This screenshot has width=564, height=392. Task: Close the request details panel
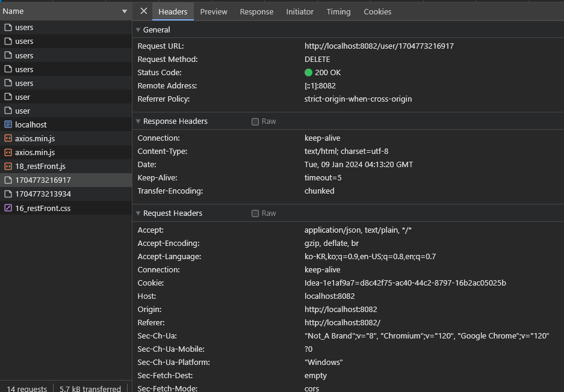[x=143, y=11]
